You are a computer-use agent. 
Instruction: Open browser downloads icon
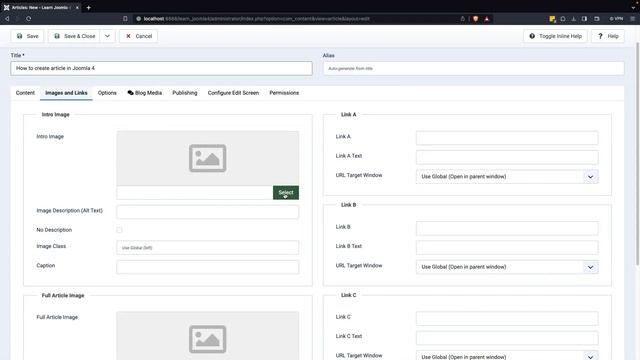point(573,19)
